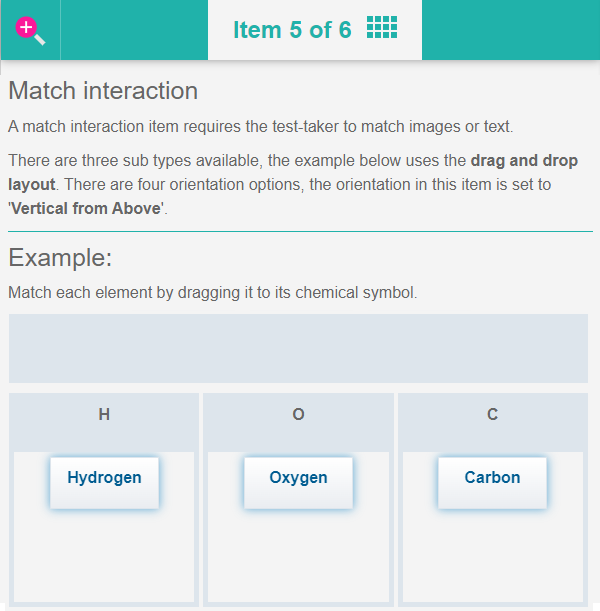This screenshot has height=611, width=600.
Task: Click the O symbol column header
Action: [x=298, y=415]
